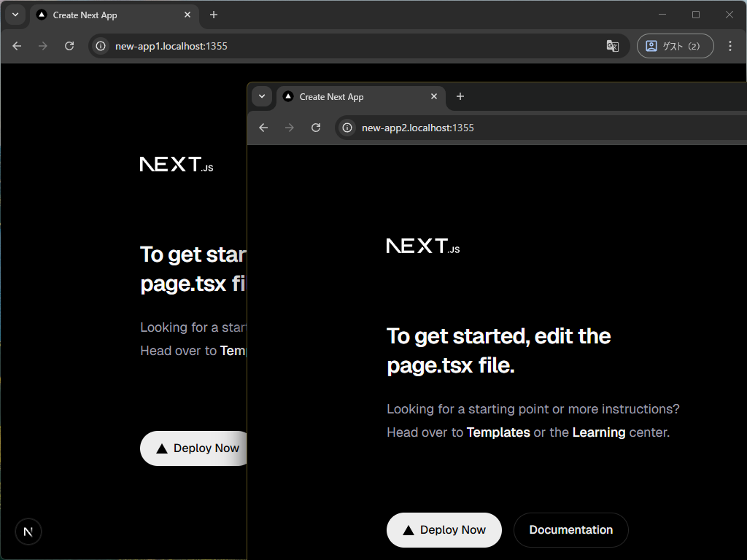The height and width of the screenshot is (560, 747).
Task: Open Google Translate icon in address bar
Action: (x=612, y=46)
